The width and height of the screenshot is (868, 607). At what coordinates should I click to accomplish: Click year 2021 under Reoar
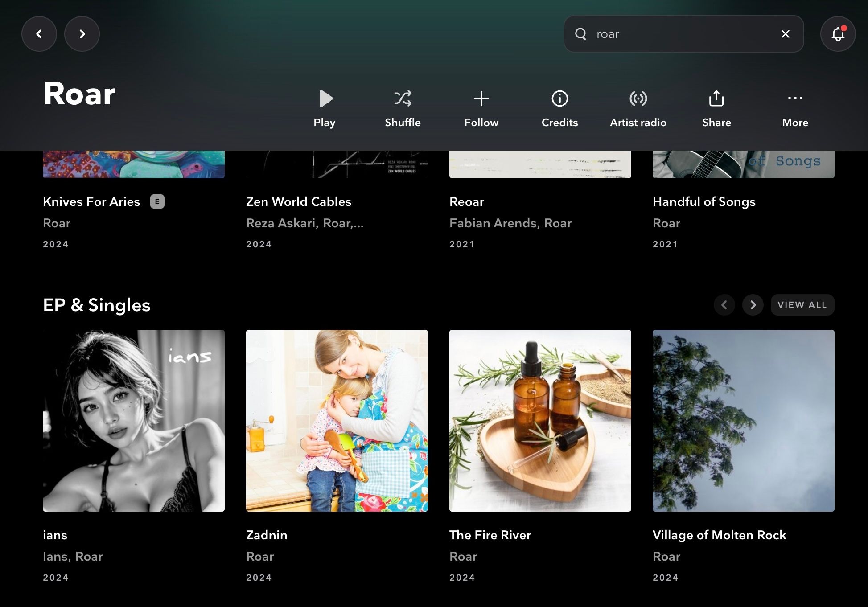click(x=462, y=244)
